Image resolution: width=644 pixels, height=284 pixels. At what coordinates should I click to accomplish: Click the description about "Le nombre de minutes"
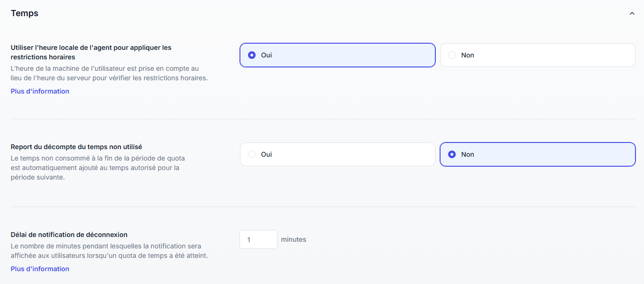point(109,251)
